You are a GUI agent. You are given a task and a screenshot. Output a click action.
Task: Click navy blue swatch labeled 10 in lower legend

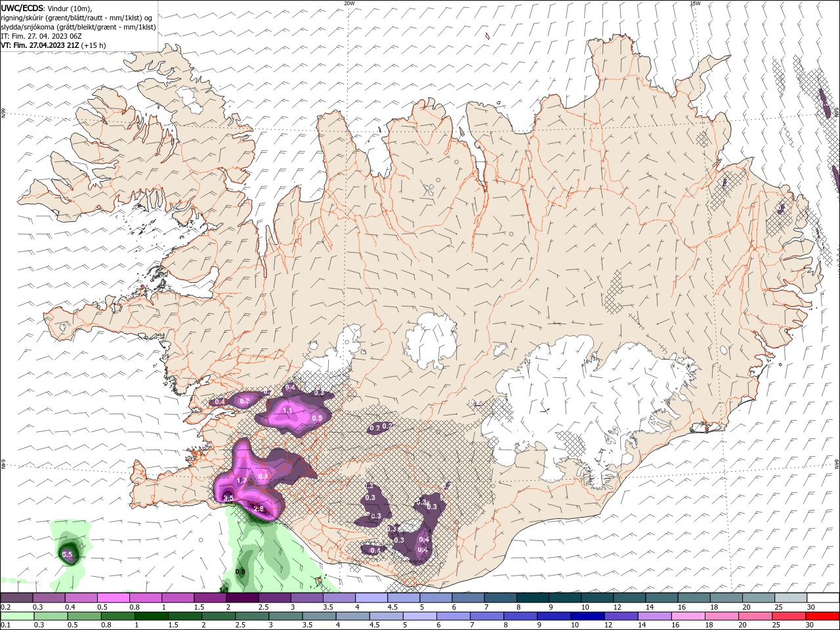587,616
